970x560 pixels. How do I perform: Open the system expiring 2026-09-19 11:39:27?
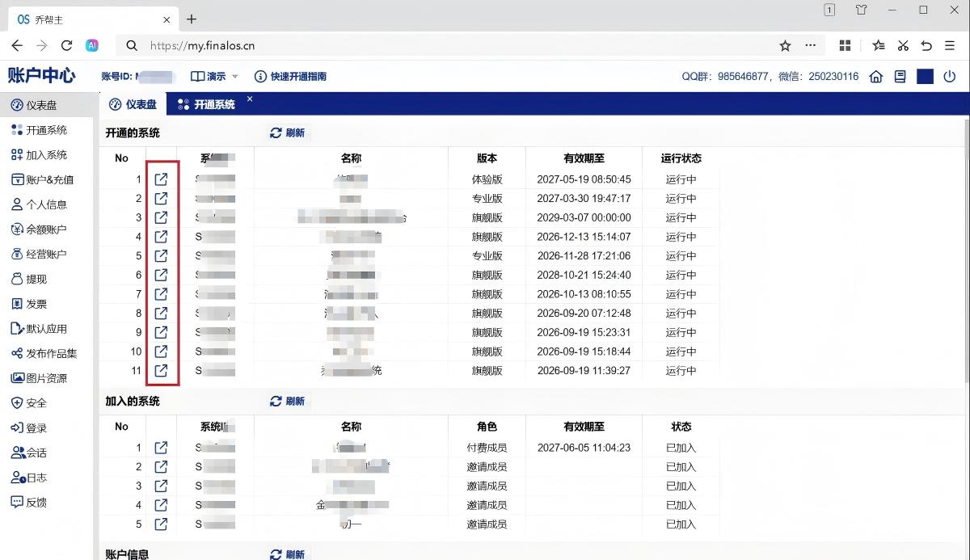coord(161,371)
